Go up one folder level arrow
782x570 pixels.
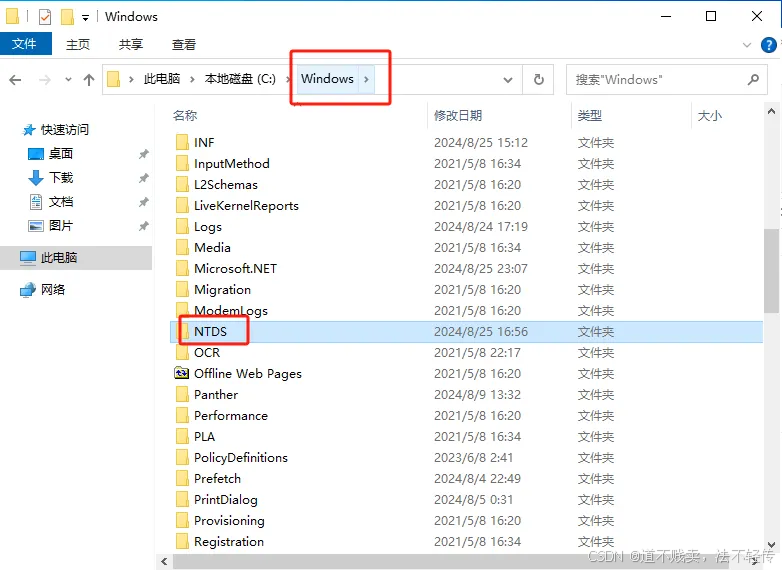point(89,80)
